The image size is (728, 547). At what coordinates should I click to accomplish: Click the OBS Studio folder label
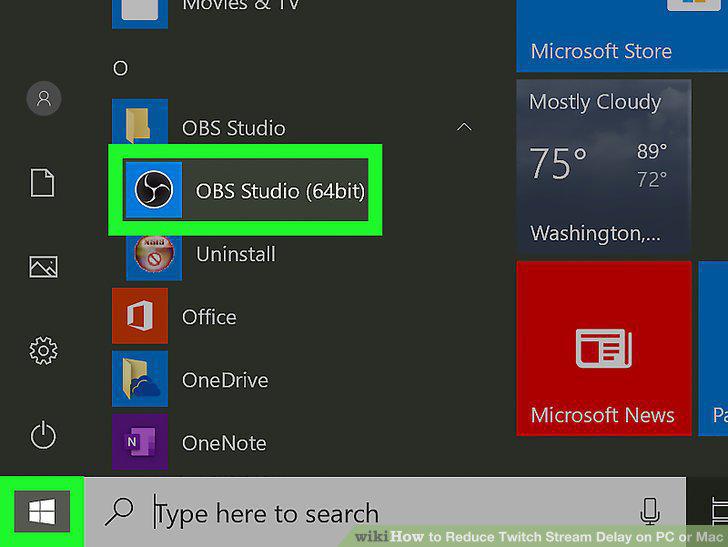234,128
